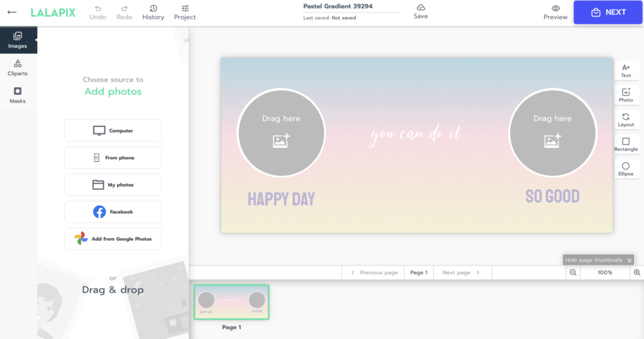Viewport: 644px width, 339px height.
Task: Select the Rectangle shape tool
Action: [626, 144]
